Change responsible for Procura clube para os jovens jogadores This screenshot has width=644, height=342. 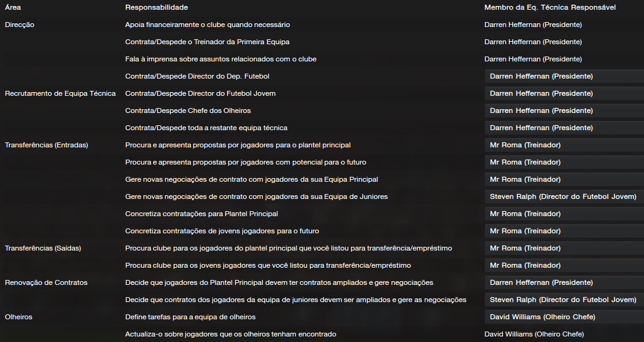[564, 266]
